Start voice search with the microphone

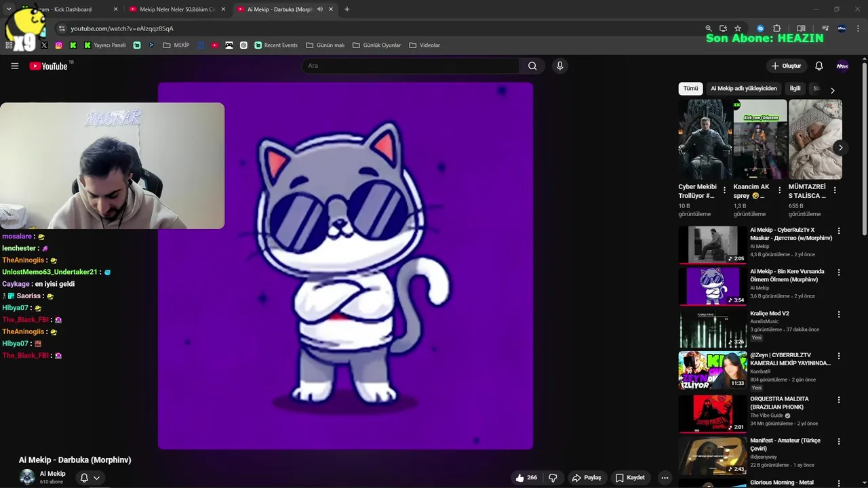pyautogui.click(x=559, y=66)
